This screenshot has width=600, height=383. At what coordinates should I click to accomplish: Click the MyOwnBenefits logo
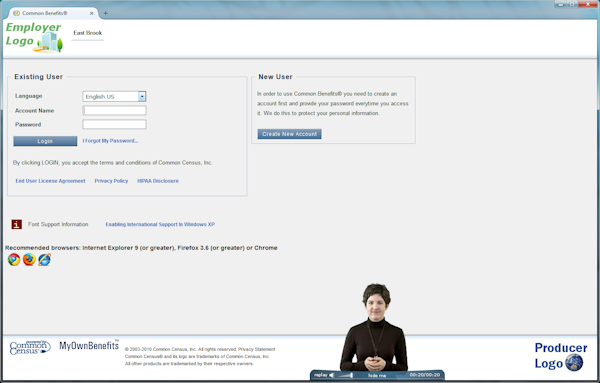tap(89, 346)
